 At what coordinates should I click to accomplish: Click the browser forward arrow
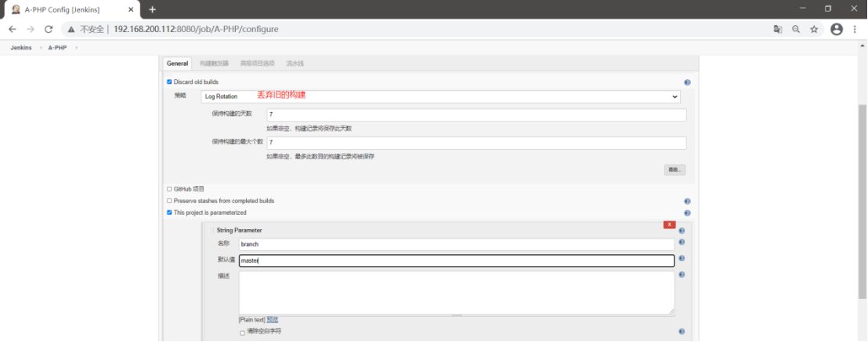tap(31, 29)
